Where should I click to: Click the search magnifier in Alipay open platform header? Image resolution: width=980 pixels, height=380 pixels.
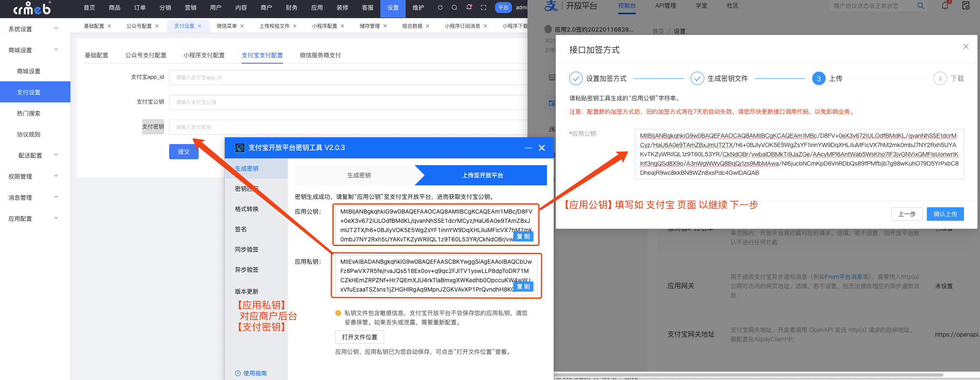[921, 6]
